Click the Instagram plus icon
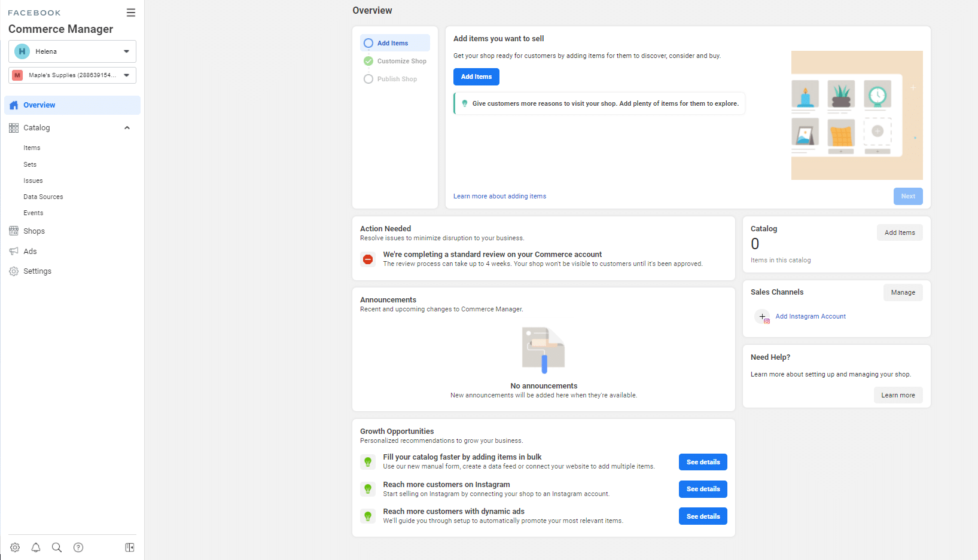Image resolution: width=978 pixels, height=560 pixels. click(763, 317)
